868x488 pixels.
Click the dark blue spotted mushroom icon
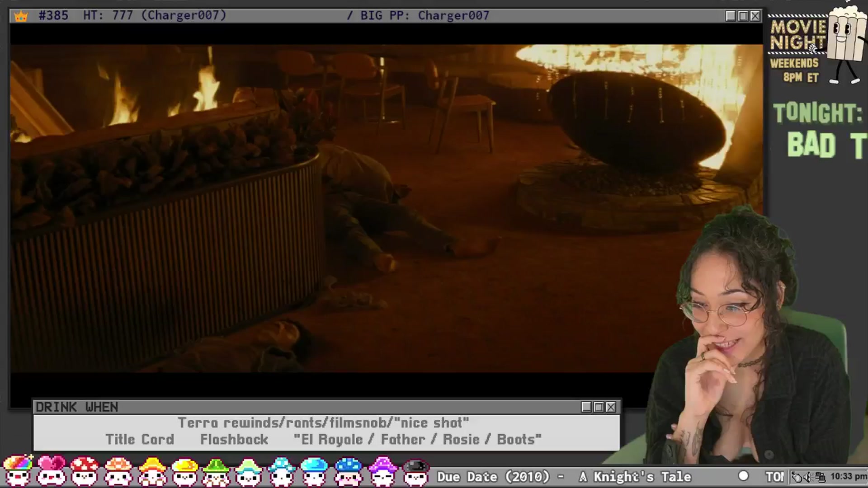point(348,471)
